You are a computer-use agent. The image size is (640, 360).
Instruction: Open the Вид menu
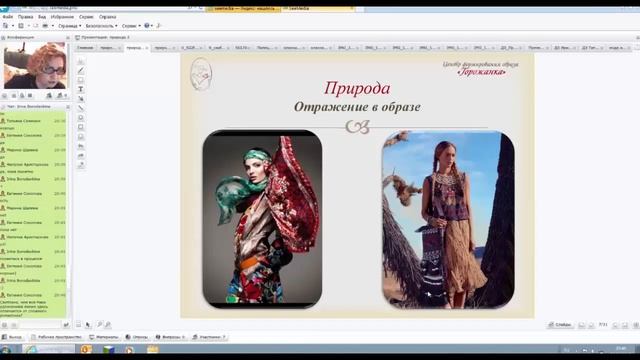tap(42, 17)
